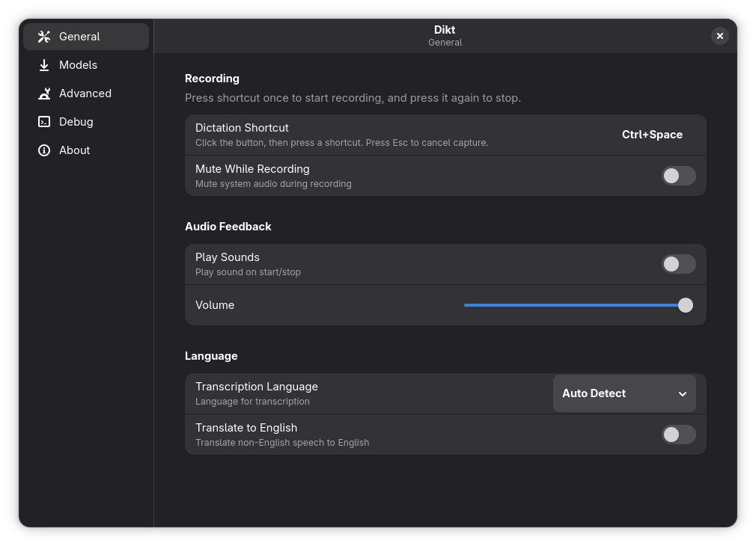Switch to the Models page label

[x=78, y=65]
